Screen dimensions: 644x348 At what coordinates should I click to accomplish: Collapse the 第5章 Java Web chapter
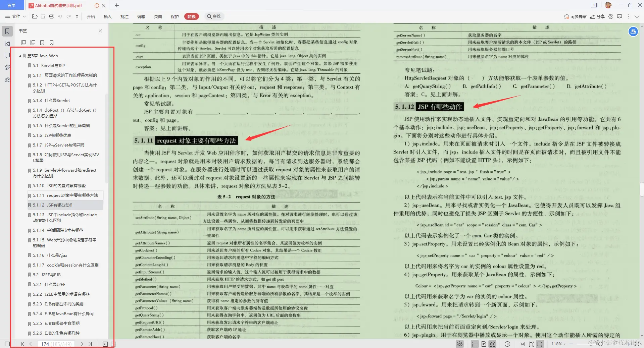20,56
